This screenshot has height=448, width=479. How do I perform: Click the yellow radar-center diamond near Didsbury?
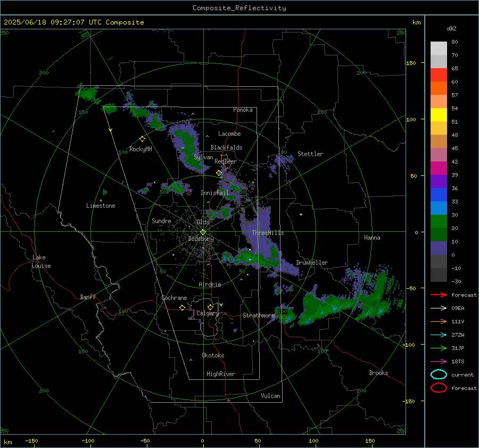pos(203,232)
